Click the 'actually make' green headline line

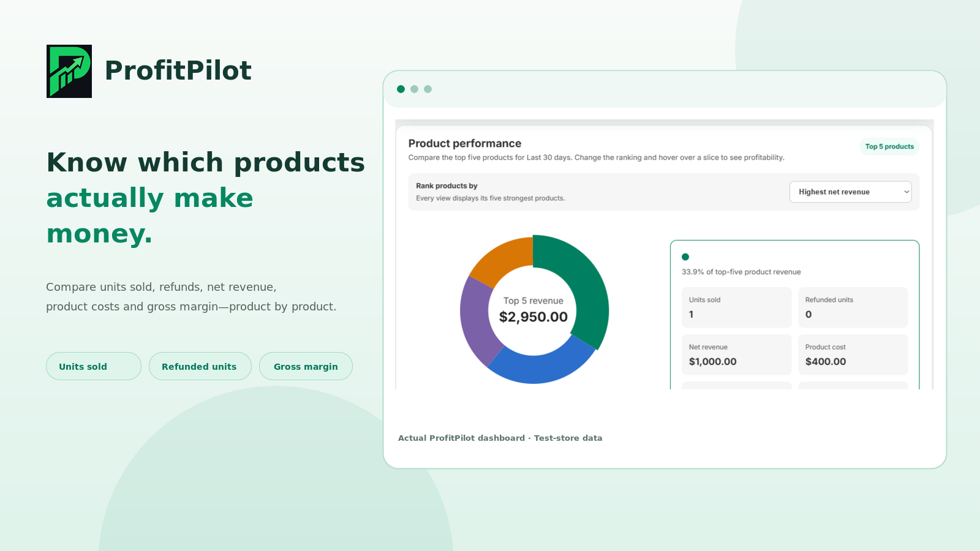(x=150, y=198)
